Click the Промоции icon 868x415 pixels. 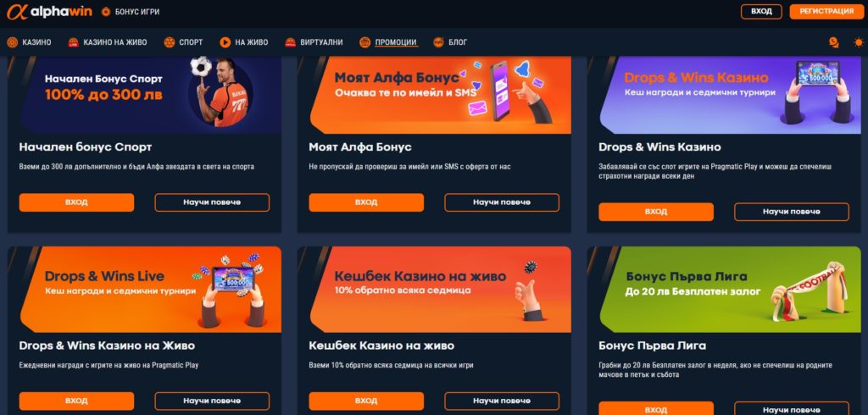(x=364, y=42)
